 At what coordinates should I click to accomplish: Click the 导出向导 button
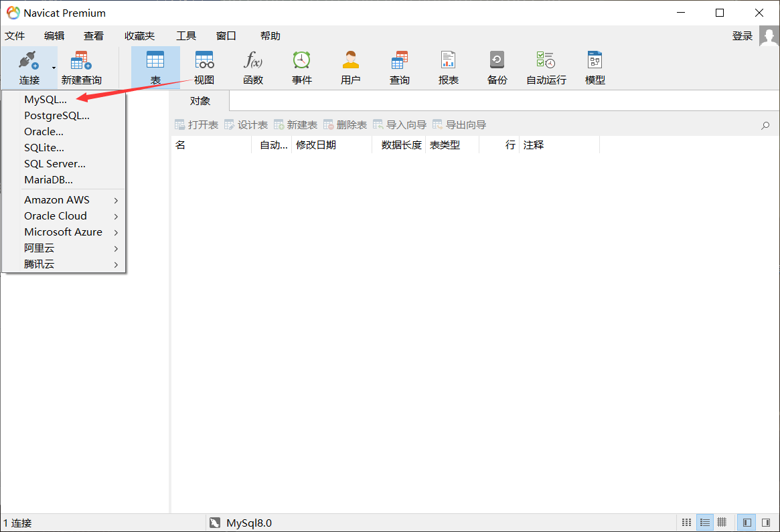click(x=459, y=124)
